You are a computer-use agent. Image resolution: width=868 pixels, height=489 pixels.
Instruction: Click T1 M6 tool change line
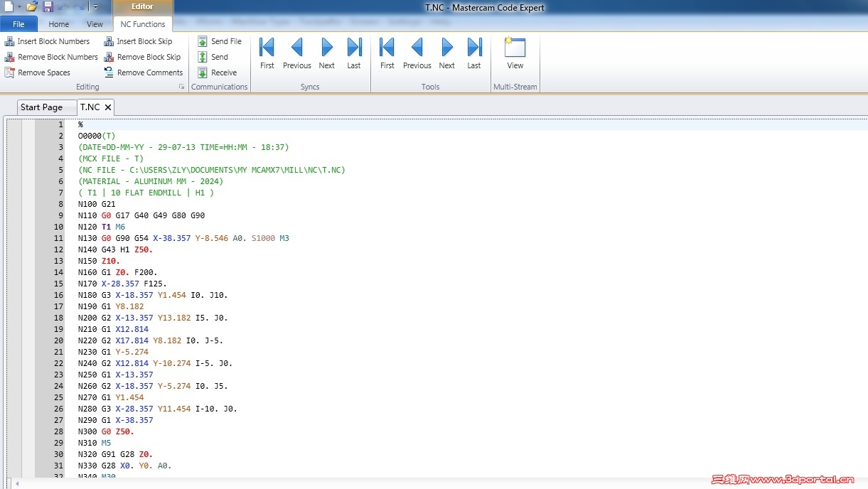tap(102, 227)
